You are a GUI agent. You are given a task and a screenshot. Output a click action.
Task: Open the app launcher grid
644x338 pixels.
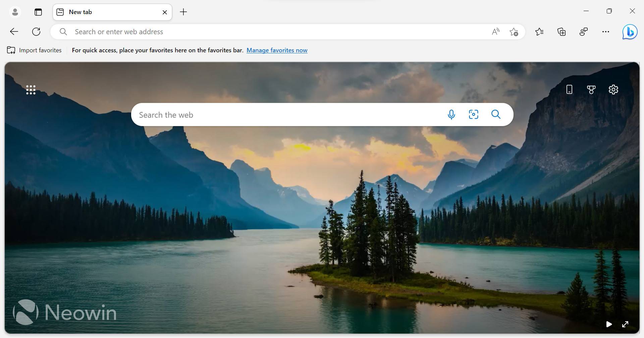31,89
